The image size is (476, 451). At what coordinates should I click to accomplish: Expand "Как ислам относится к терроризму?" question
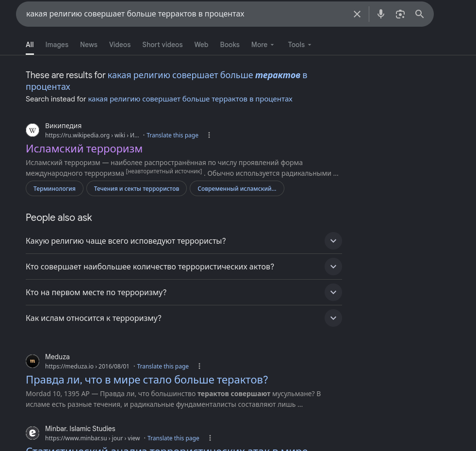[184, 318]
